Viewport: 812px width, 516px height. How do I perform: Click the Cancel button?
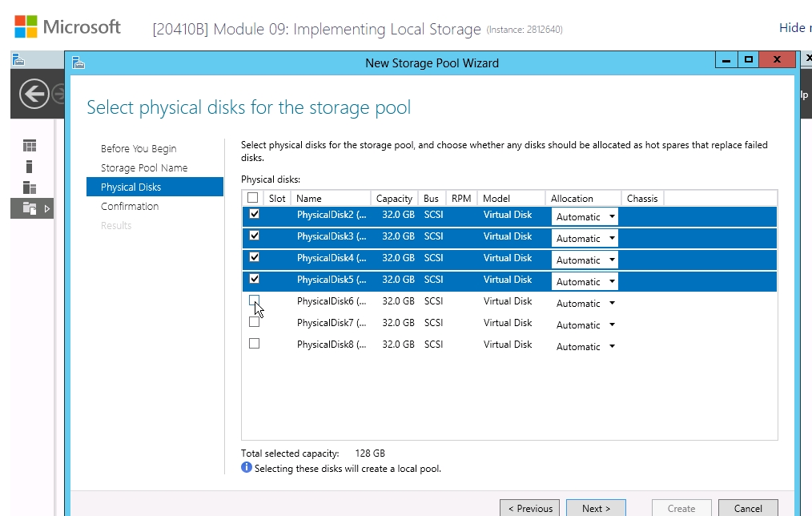[748, 508]
